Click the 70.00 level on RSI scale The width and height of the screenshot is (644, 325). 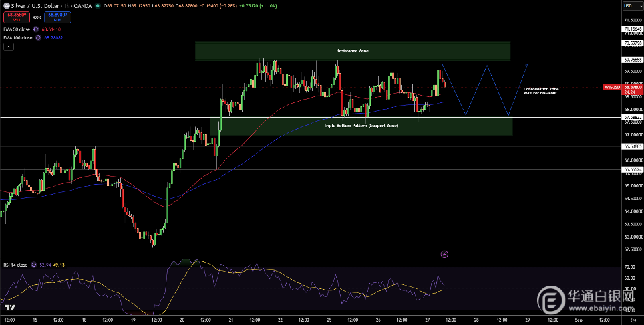click(x=629, y=267)
